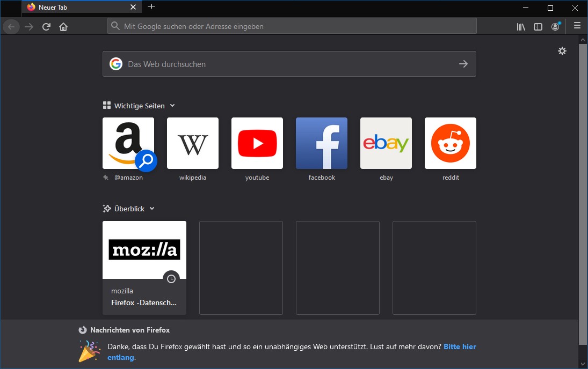Click the ebay label under tile
Viewport: 588px width, 369px height.
tap(386, 178)
